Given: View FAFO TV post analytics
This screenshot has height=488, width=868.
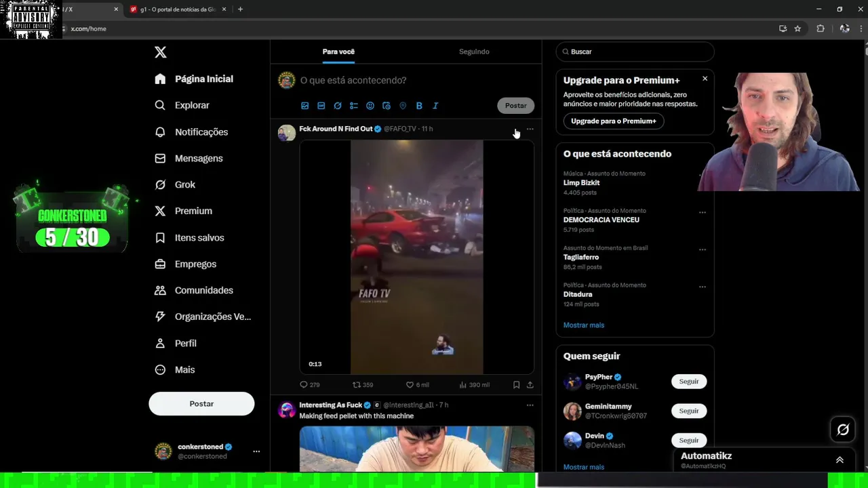Looking at the screenshot, I should 474,384.
